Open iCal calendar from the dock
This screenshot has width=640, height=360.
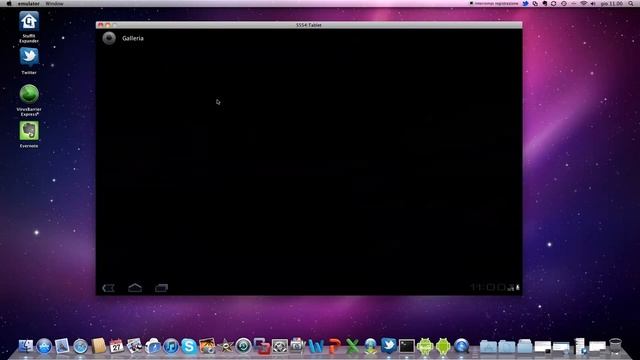(x=117, y=346)
